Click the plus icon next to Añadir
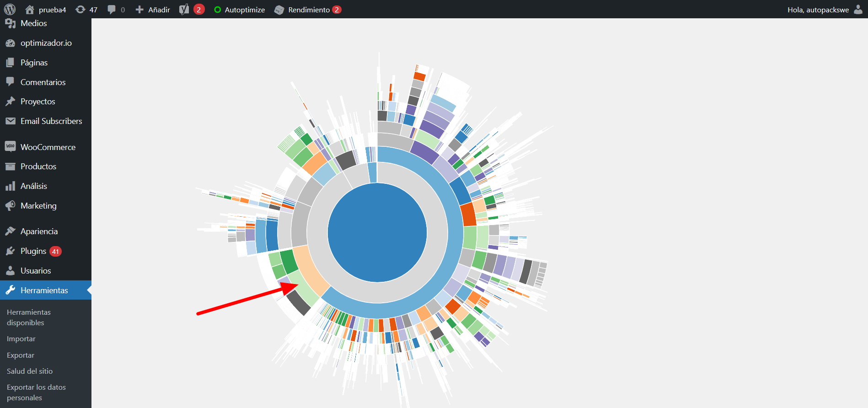The width and height of the screenshot is (868, 408). pyautogui.click(x=139, y=10)
